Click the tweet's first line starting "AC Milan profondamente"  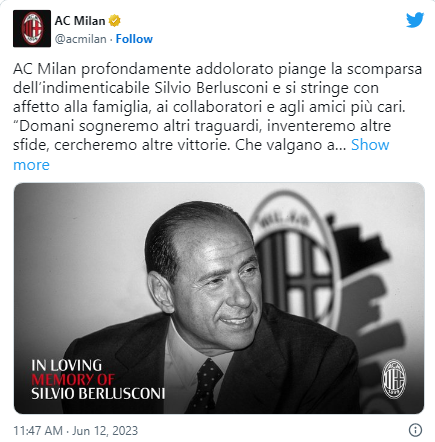(x=217, y=69)
